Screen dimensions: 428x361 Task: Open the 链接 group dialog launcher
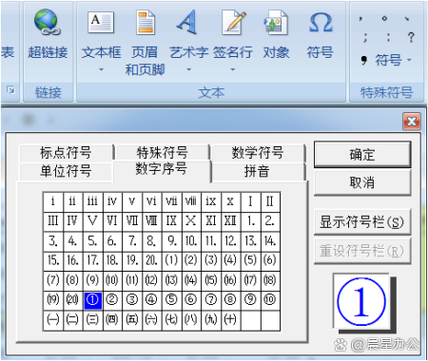click(x=11, y=90)
